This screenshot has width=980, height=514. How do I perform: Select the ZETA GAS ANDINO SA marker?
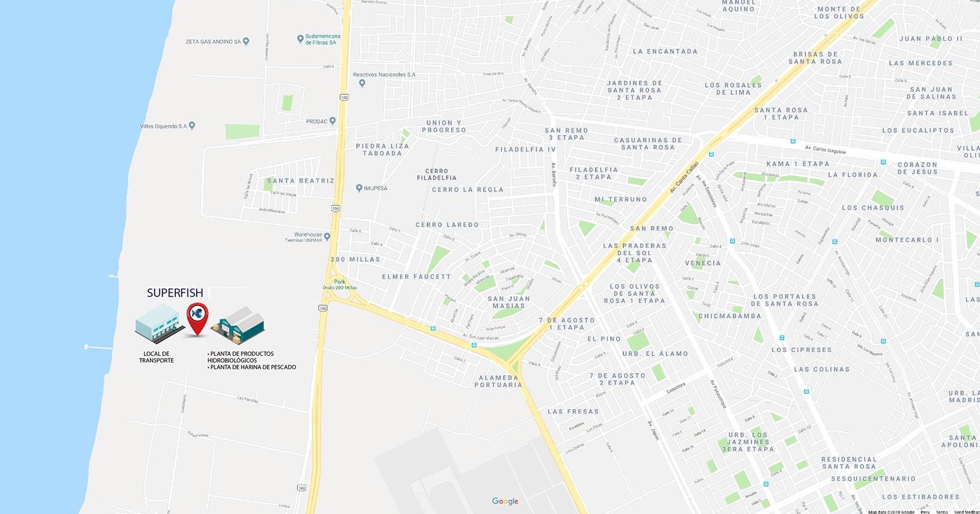[246, 42]
